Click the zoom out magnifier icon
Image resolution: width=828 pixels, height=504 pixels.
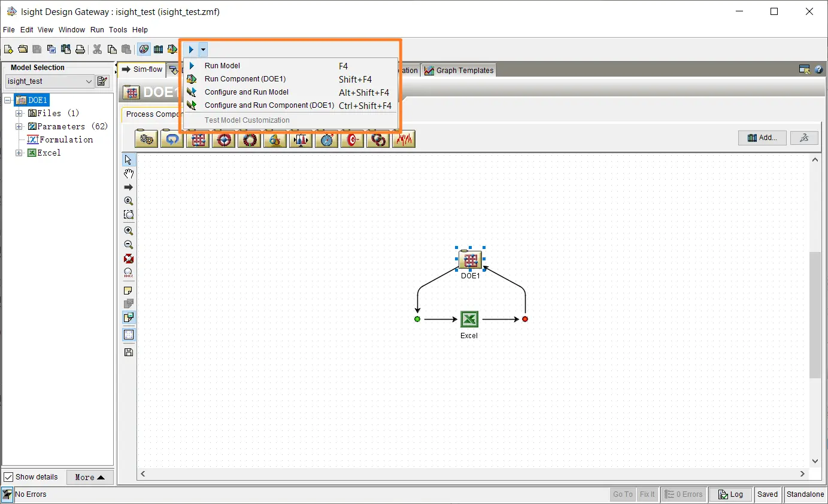[128, 245]
